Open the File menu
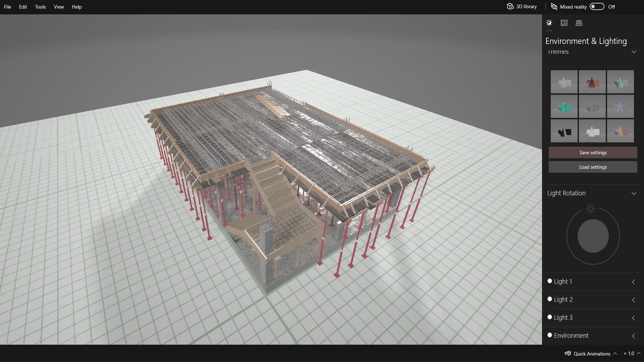 [x=7, y=7]
